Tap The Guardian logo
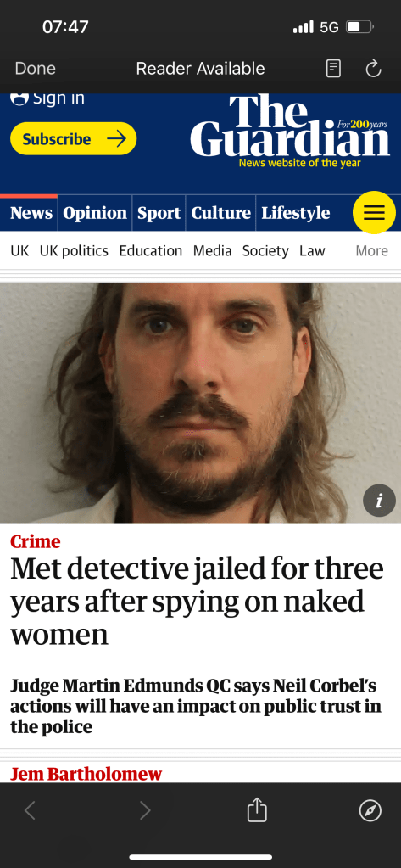401x868 pixels. [x=290, y=128]
